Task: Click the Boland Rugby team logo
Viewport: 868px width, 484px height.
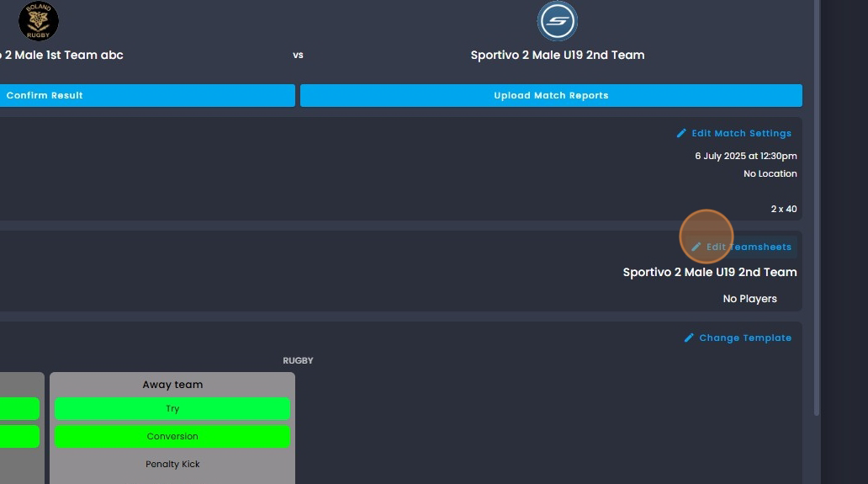Action: (x=38, y=21)
